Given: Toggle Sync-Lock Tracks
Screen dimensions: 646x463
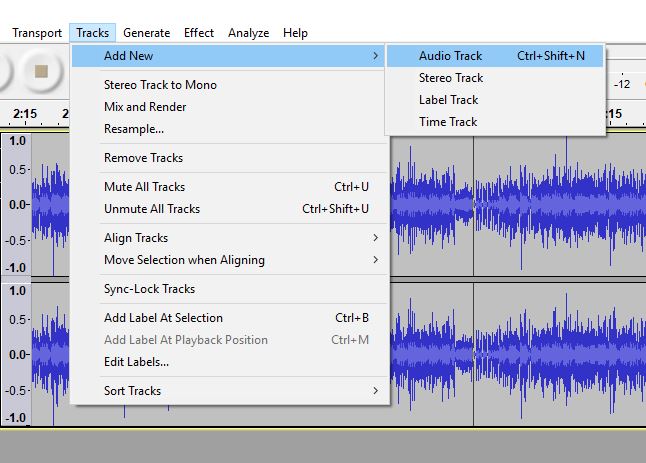Looking at the screenshot, I should [149, 289].
